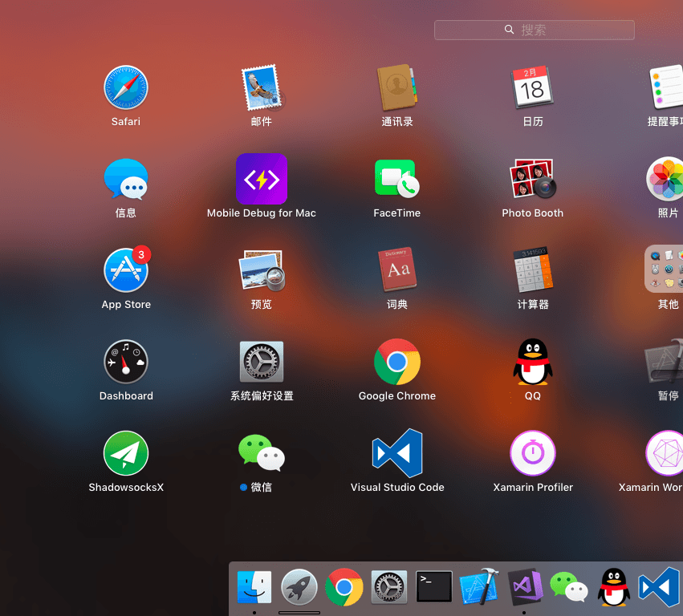Open Chrome from the Dock
The height and width of the screenshot is (616, 683).
coord(344,587)
